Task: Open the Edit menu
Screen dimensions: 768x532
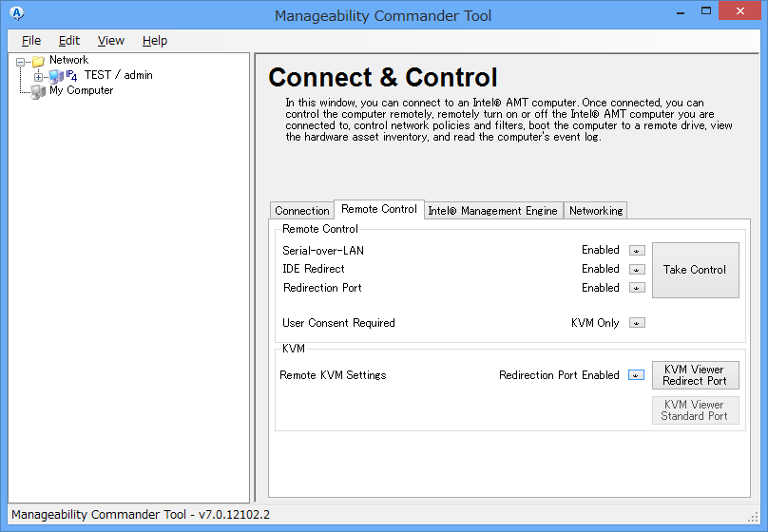Action: [69, 41]
